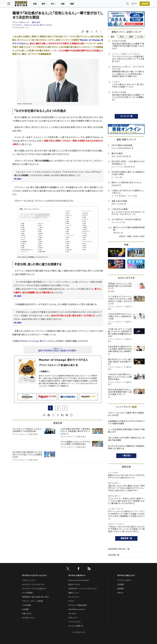Open the Rakuten ブックス store button
The image size is (157, 644).
[47, 396]
